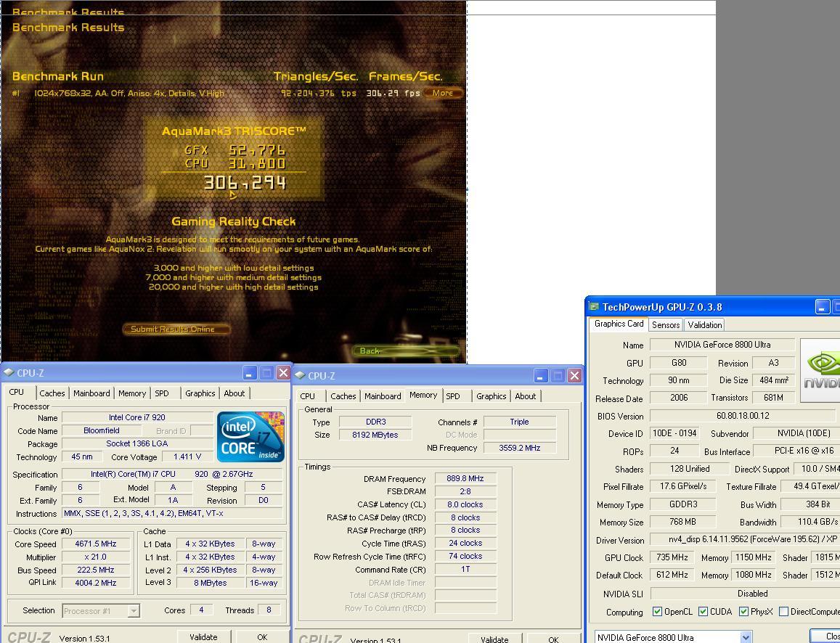Click the Package Socket 1366 LGA value
This screenshot has width=840, height=643.
[137, 443]
